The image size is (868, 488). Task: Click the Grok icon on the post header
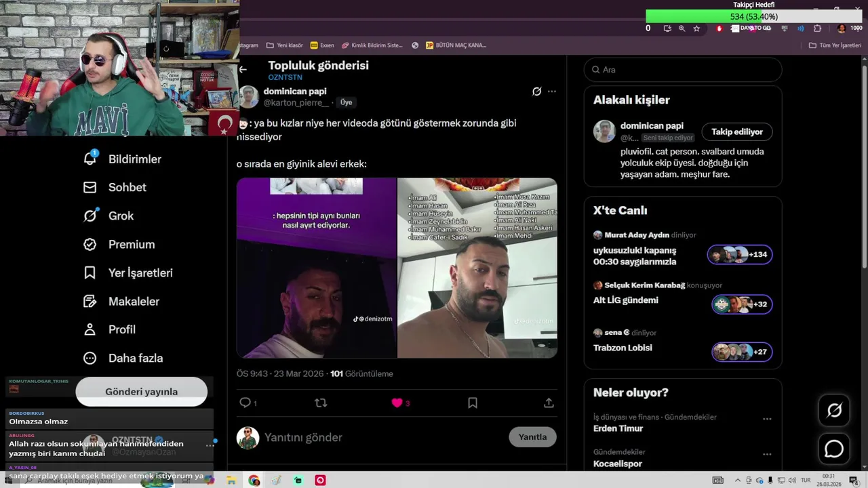tap(536, 91)
